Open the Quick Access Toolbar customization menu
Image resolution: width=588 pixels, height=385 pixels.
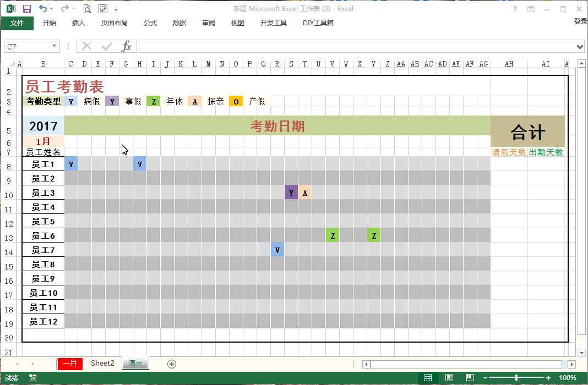[x=116, y=9]
